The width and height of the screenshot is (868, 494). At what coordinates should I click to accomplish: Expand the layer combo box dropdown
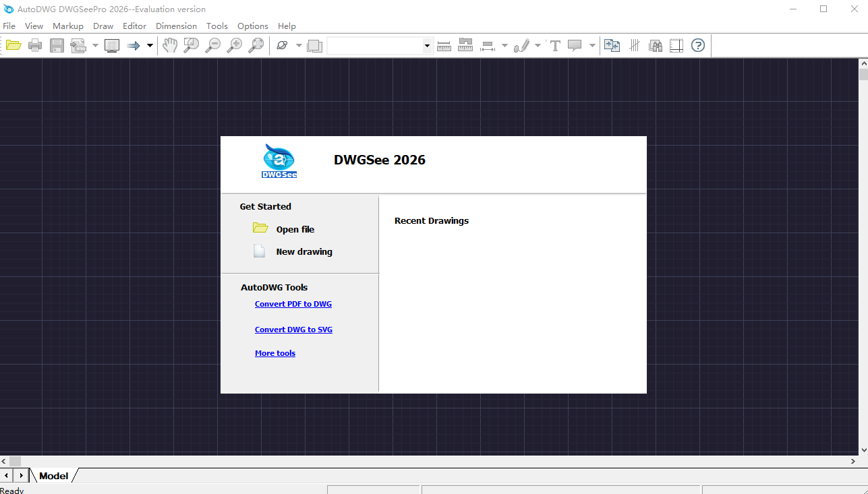coord(427,46)
